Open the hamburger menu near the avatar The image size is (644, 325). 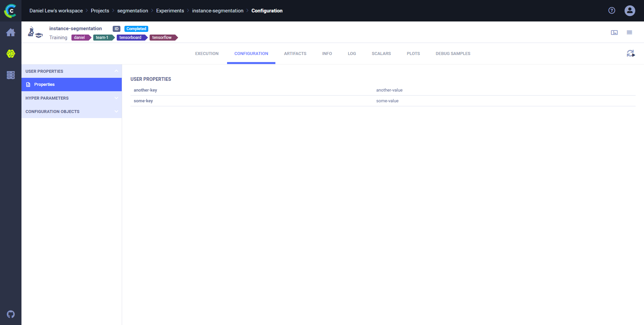click(x=630, y=32)
